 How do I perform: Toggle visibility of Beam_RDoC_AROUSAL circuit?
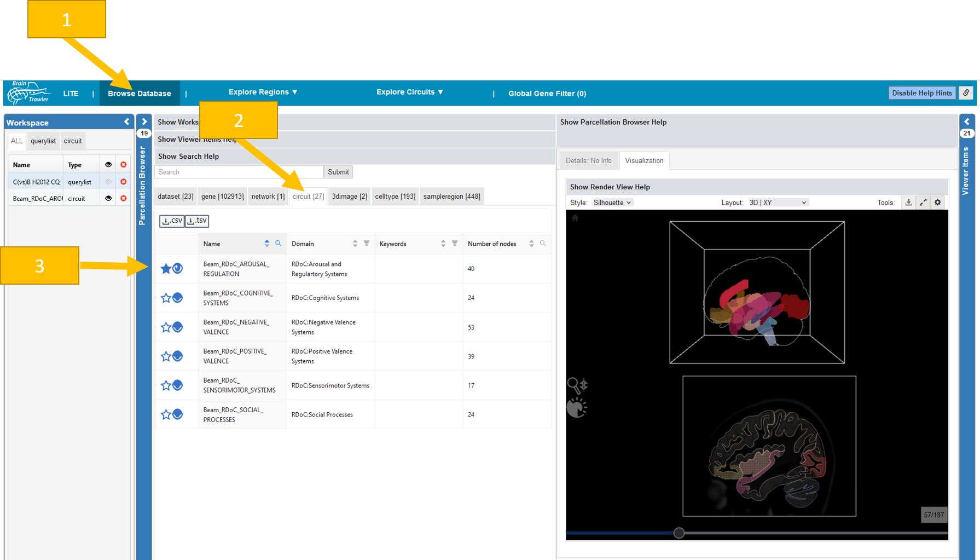tap(108, 198)
